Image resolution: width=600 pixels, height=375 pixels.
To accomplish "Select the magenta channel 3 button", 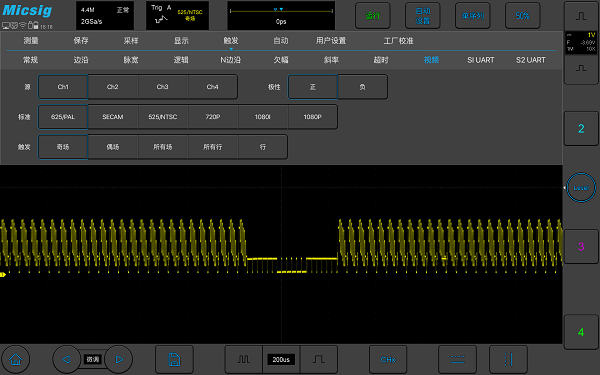I will [x=581, y=246].
